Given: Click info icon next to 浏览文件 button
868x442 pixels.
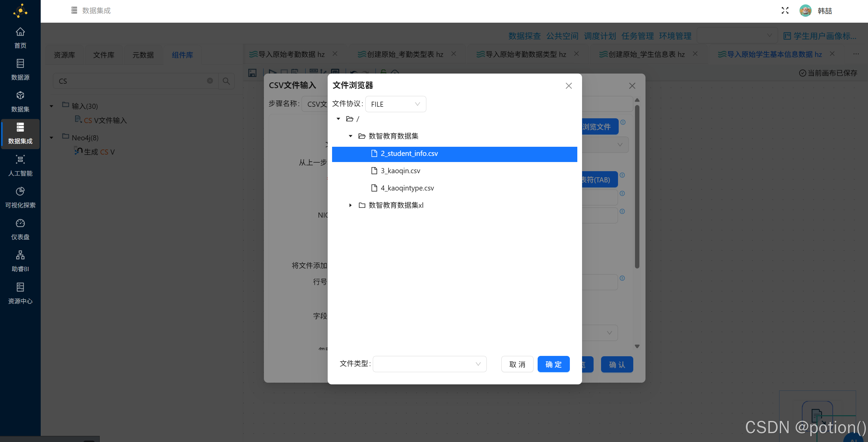Looking at the screenshot, I should click(623, 122).
